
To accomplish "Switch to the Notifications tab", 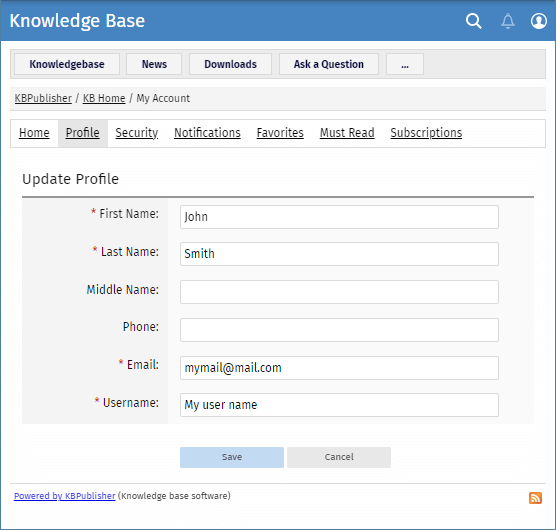I will [x=207, y=133].
